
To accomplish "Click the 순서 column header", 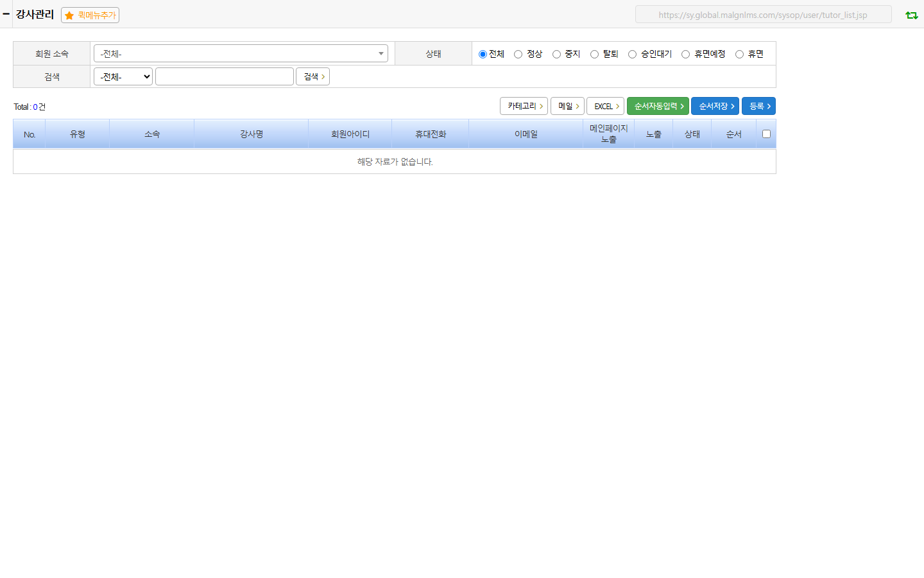I will (734, 134).
